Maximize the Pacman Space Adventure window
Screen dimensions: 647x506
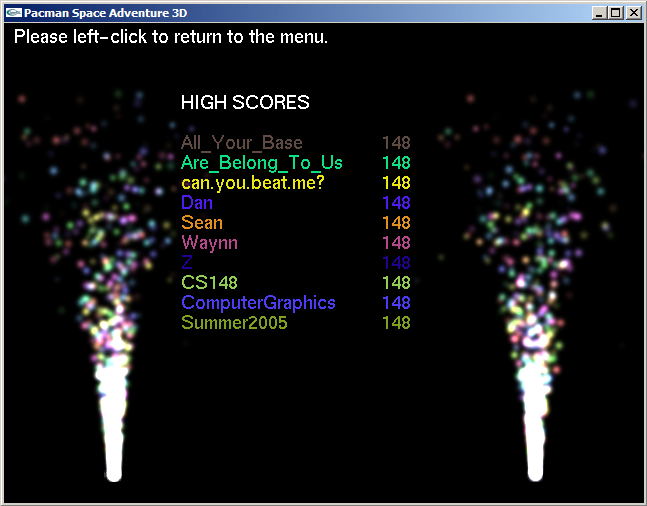[x=614, y=13]
